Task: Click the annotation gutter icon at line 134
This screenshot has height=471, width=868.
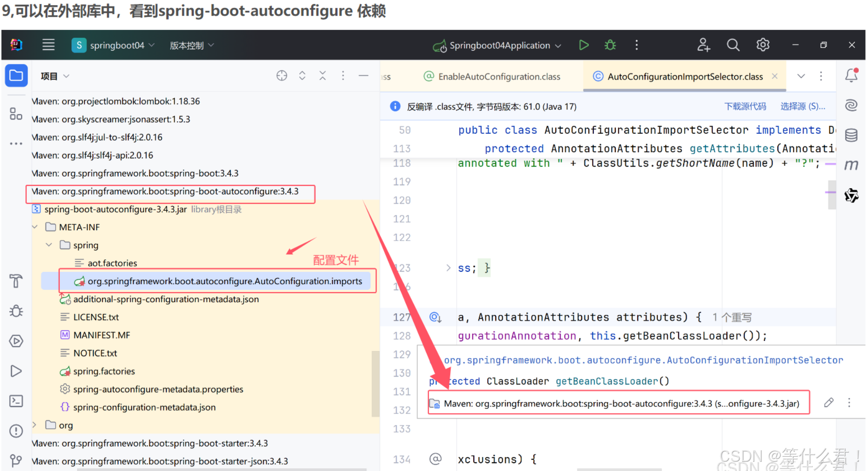Action: [435, 459]
